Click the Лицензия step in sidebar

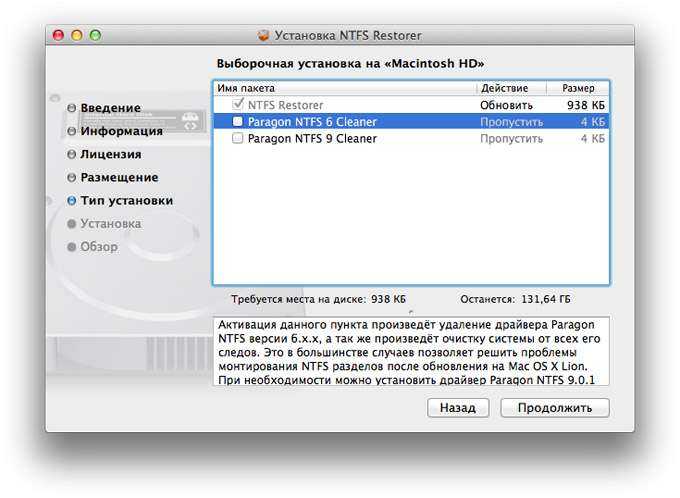(111, 154)
